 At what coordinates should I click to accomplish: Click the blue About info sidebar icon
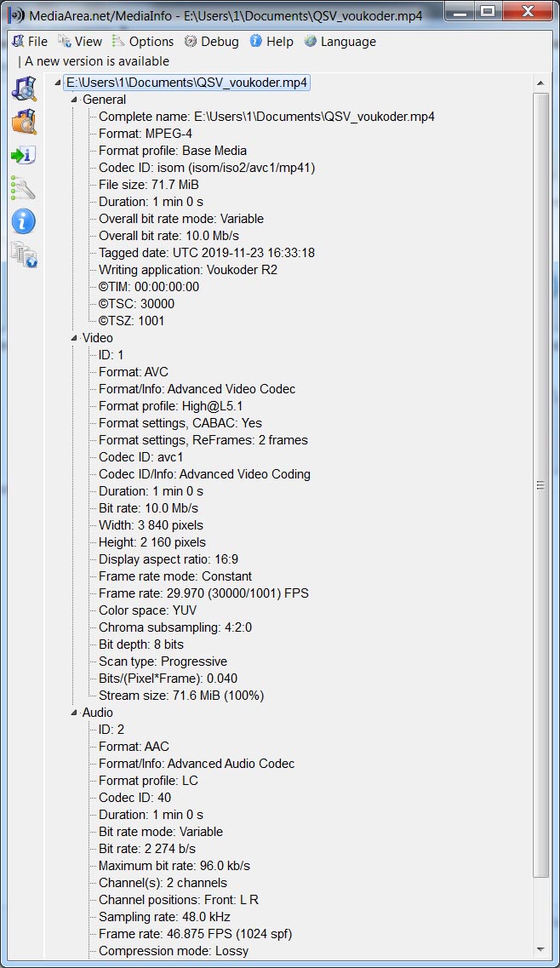24,221
